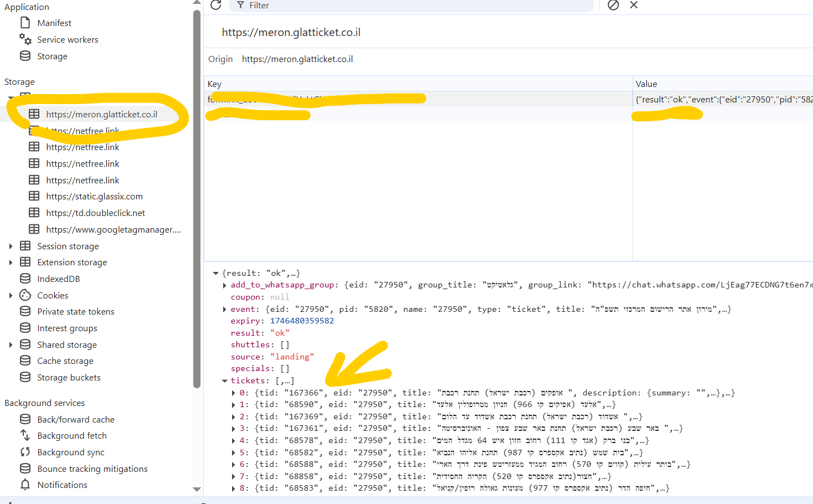The width and height of the screenshot is (813, 504).
Task: Click the Background fetch arrows icon
Action: (25, 435)
